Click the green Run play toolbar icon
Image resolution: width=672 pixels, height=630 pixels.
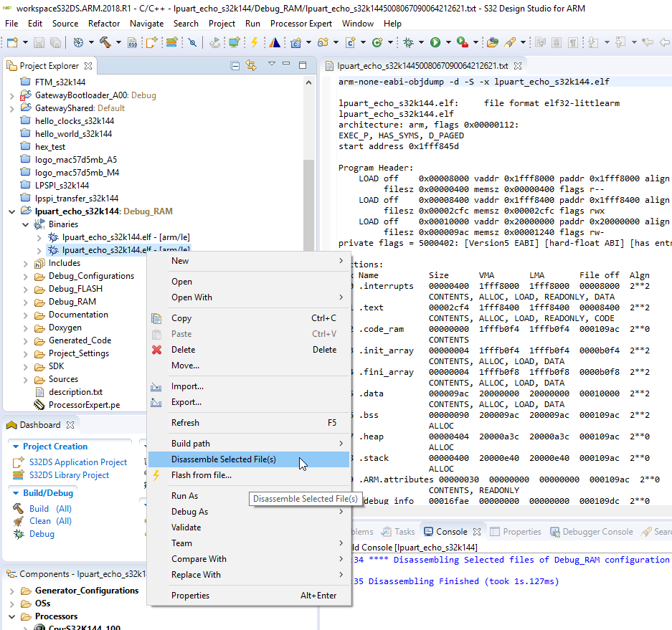tap(435, 42)
